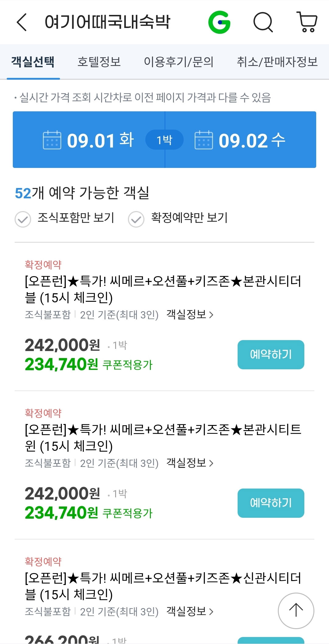Expand 객실정보 for 본관시티더블 room

(x=190, y=314)
